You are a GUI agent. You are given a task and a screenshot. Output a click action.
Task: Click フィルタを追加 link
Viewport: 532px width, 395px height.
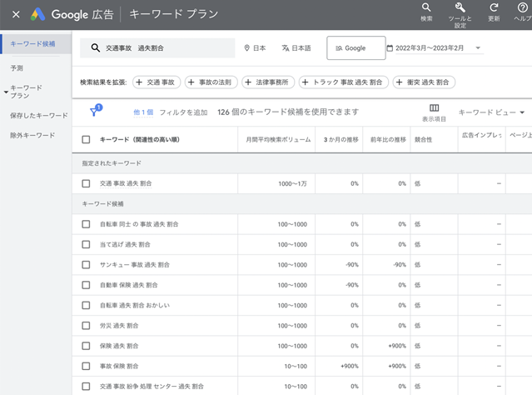[183, 112]
